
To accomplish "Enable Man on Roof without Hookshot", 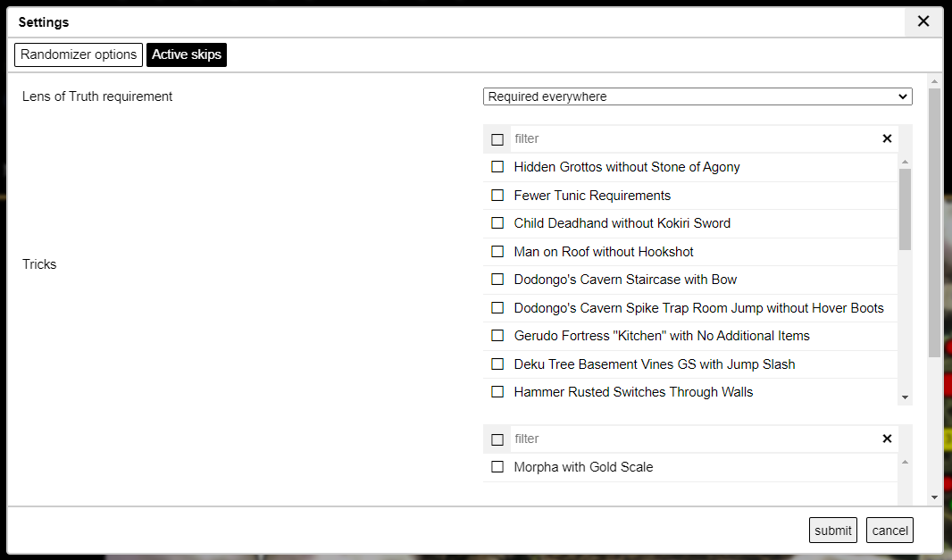I will click(497, 252).
